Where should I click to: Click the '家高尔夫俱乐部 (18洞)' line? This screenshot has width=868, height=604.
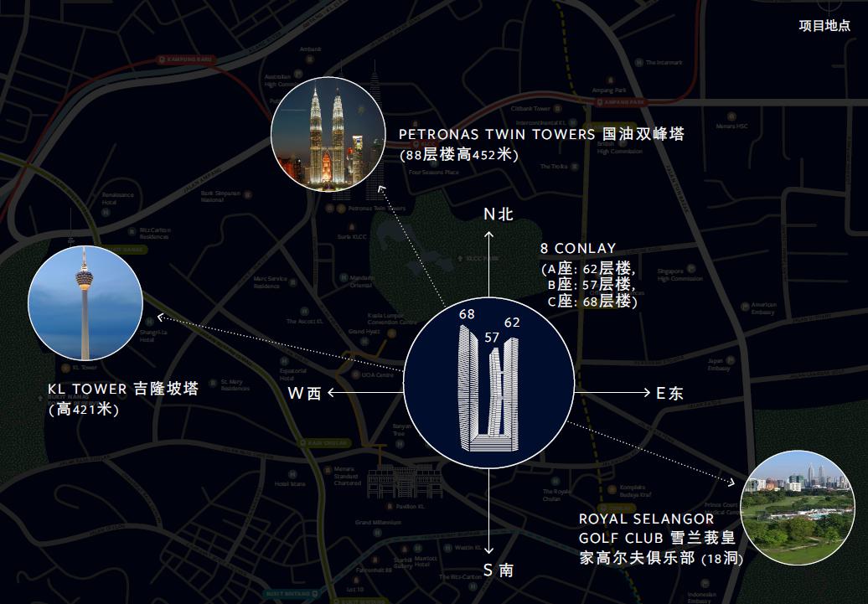(x=661, y=557)
